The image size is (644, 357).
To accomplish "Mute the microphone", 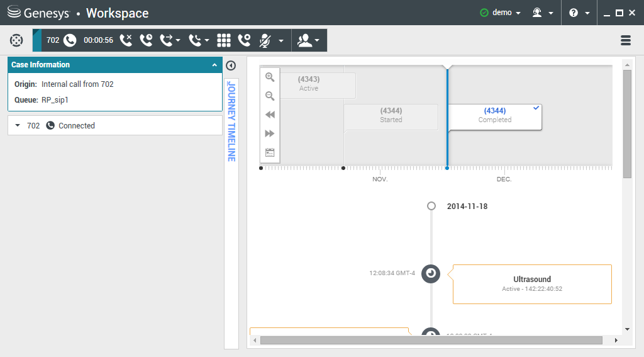I will pos(265,40).
